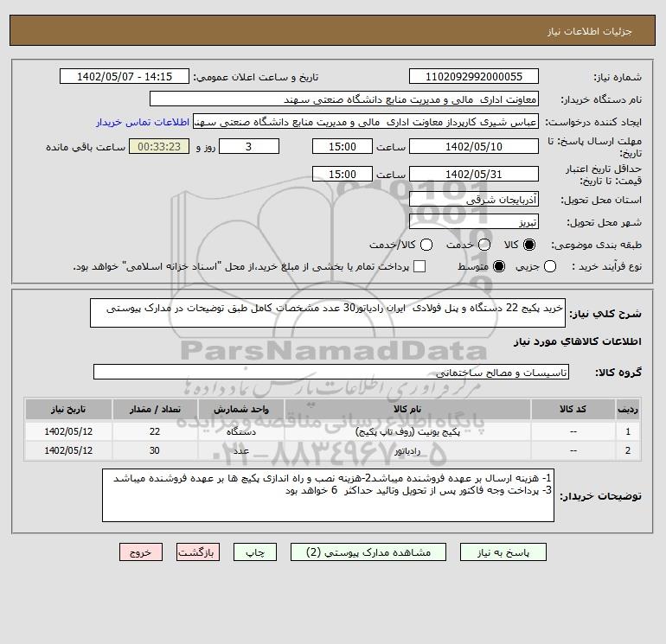Click the deadline time field beside 1402/05/10
The height and width of the screenshot is (644, 666).
pyautogui.click(x=343, y=146)
